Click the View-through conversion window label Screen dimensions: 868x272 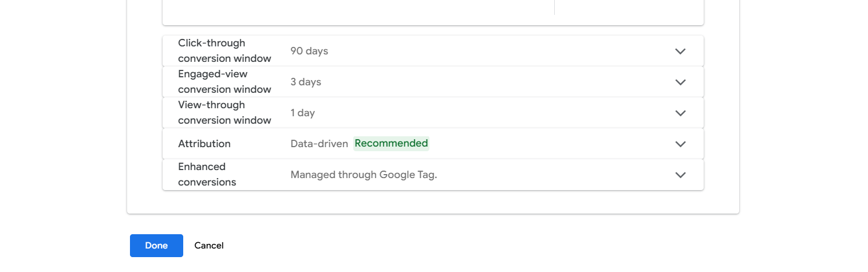pyautogui.click(x=224, y=113)
